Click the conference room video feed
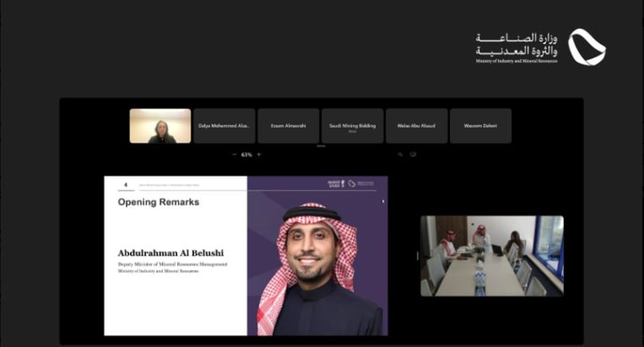Viewport: 644px width, 347px height. [x=492, y=256]
